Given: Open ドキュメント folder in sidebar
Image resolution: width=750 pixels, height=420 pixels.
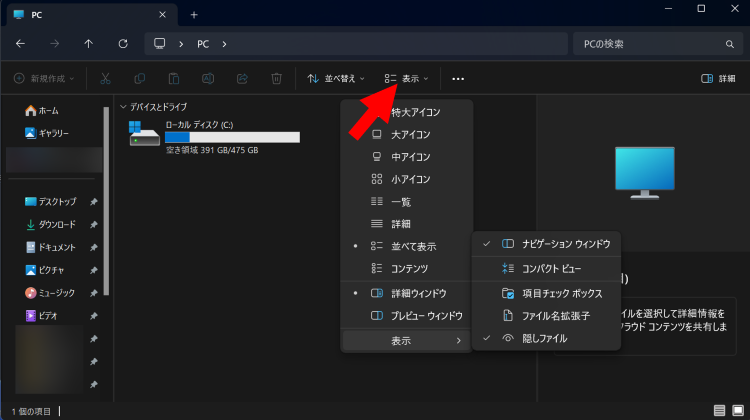Looking at the screenshot, I should click(x=50, y=247).
